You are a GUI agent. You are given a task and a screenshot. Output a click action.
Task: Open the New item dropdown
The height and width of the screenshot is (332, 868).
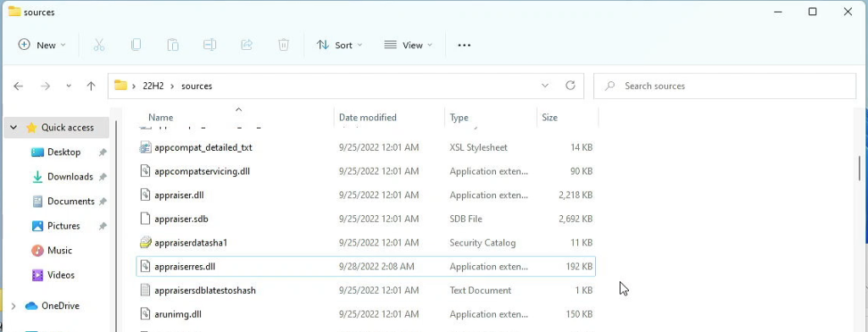tap(42, 46)
